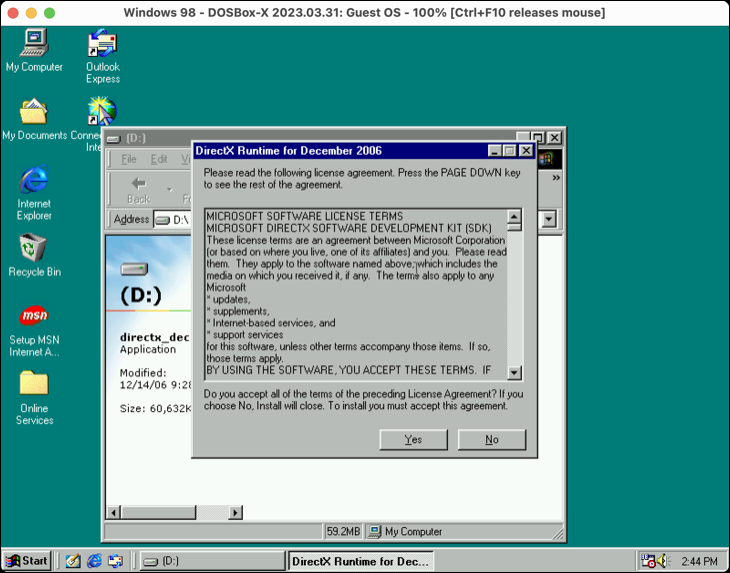Close the DirectX Runtime dialog
This screenshot has width=730, height=573.
[x=526, y=151]
